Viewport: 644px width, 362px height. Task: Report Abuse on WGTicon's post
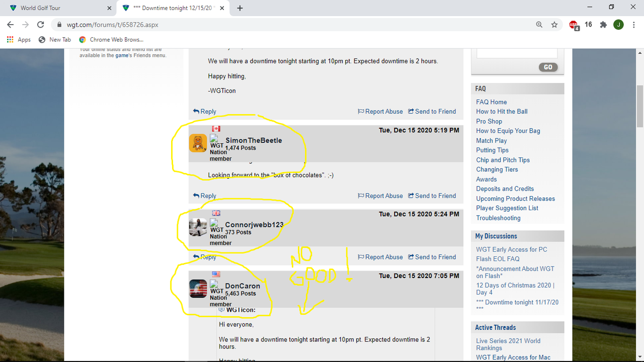[380, 112]
